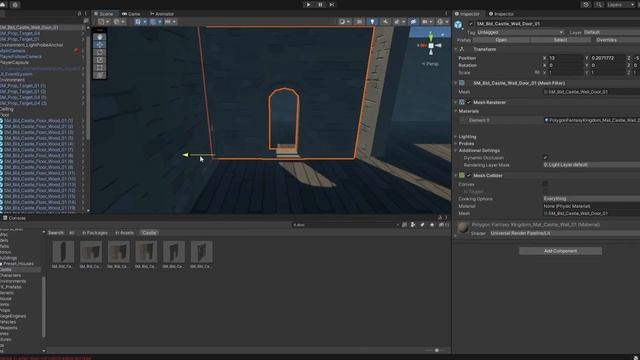Viewport: 640px width, 360px height.
Task: Click the Pause button in top toolbar
Action: (320, 4)
